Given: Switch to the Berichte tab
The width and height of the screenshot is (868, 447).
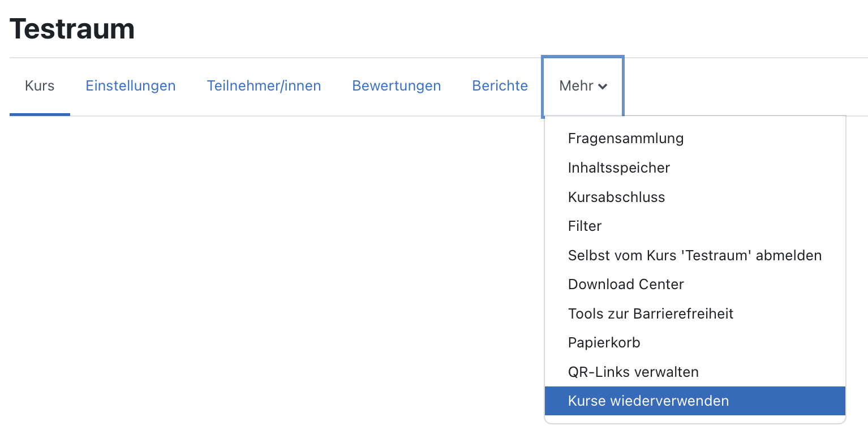Looking at the screenshot, I should coord(500,85).
